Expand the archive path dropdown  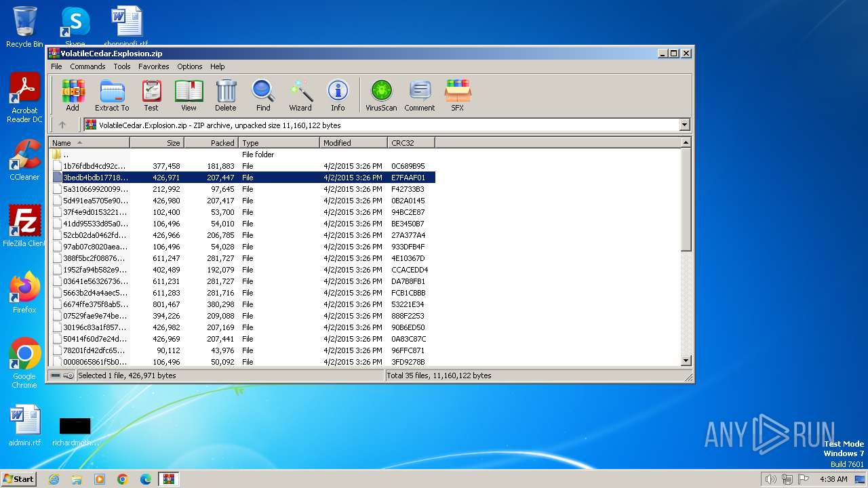[684, 125]
